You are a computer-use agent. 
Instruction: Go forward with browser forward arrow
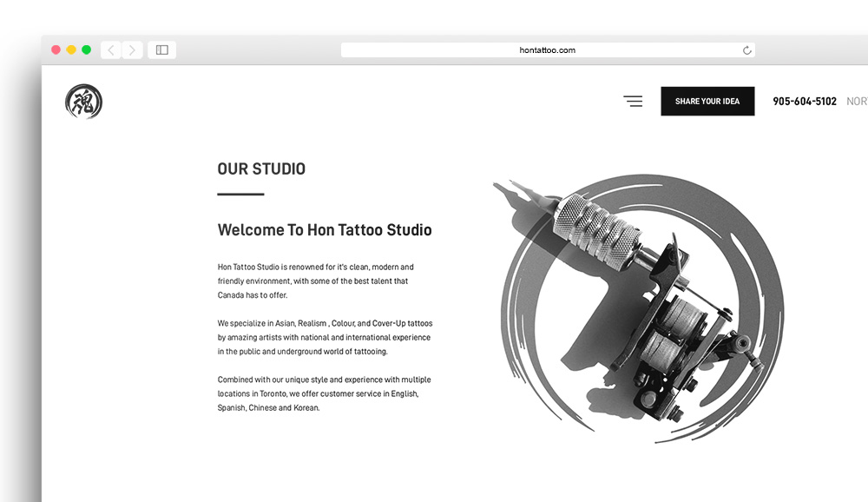pos(132,50)
